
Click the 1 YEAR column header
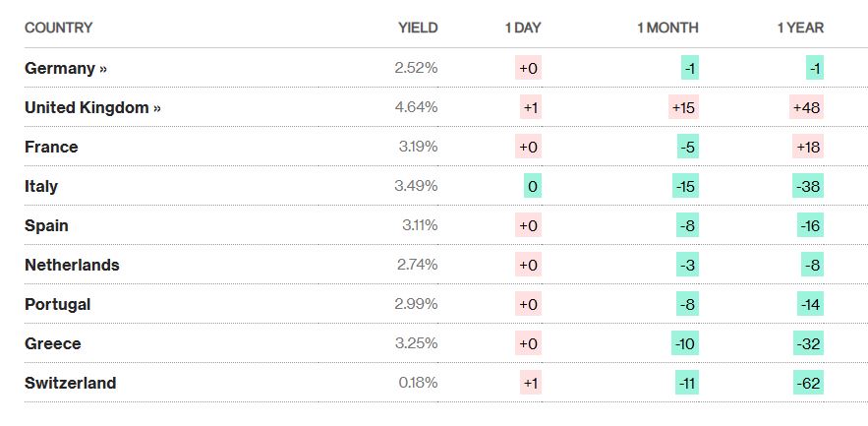pos(800,28)
